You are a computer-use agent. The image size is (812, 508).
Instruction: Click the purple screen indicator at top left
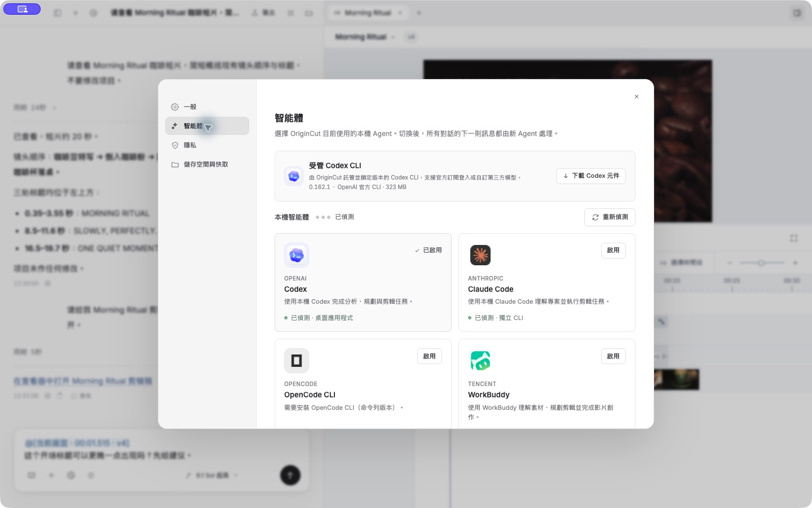pyautogui.click(x=22, y=9)
